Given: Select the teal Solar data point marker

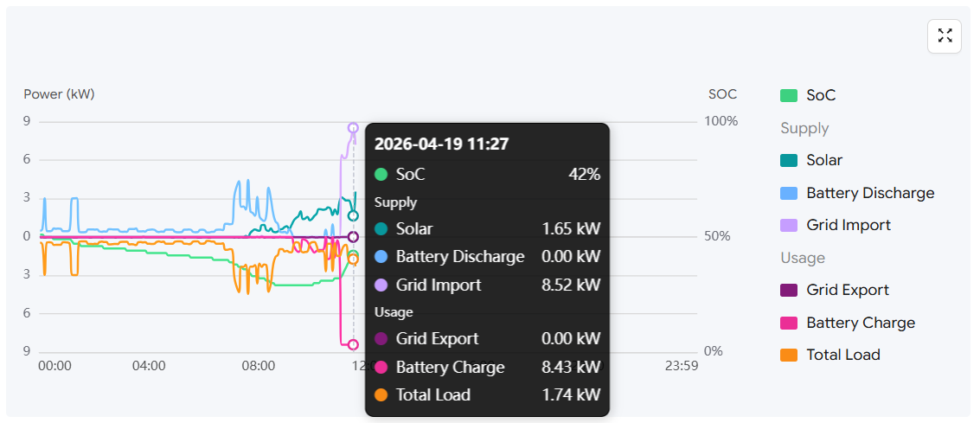Looking at the screenshot, I should (x=353, y=216).
